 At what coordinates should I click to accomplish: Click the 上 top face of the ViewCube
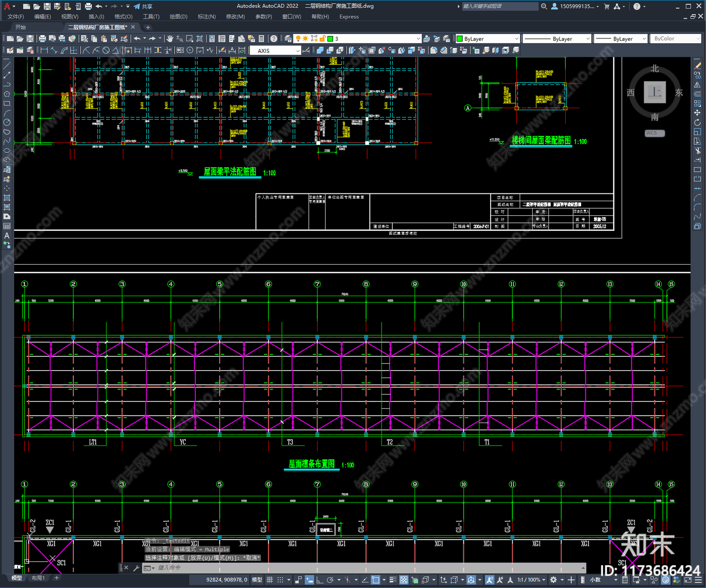(x=654, y=92)
